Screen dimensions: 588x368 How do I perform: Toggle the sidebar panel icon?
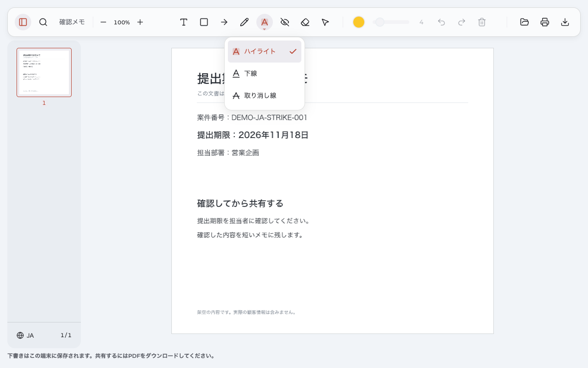(23, 22)
